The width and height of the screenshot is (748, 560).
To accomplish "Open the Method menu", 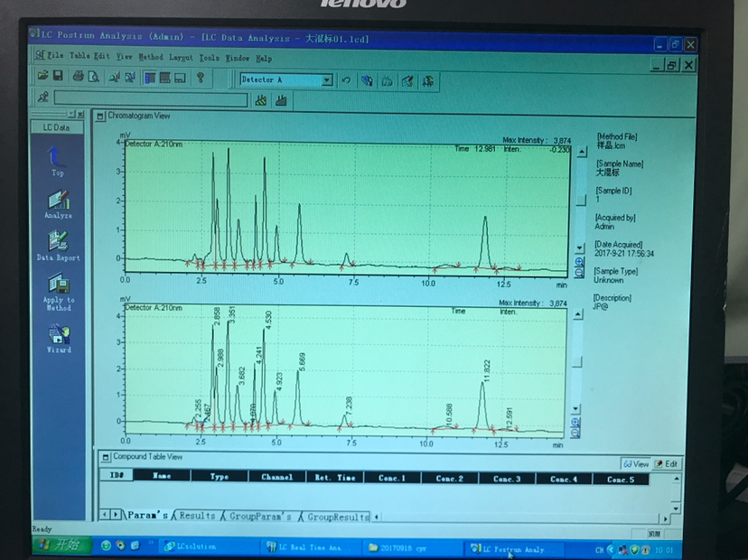I will [151, 57].
